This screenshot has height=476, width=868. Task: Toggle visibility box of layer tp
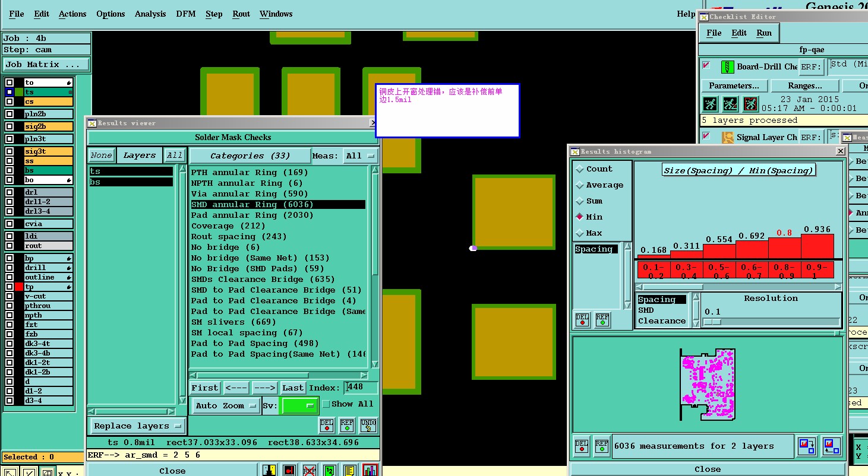(10, 287)
